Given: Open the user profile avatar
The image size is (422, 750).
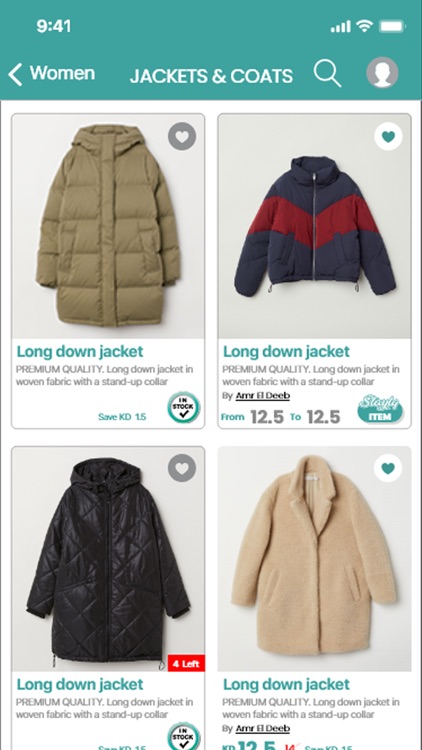Looking at the screenshot, I should coord(382,73).
